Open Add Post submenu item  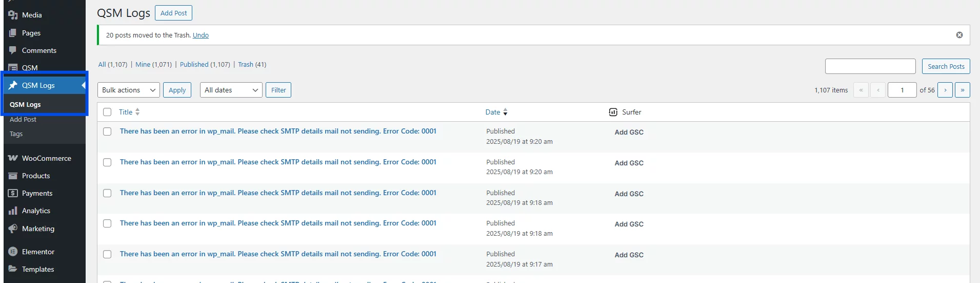(x=23, y=119)
